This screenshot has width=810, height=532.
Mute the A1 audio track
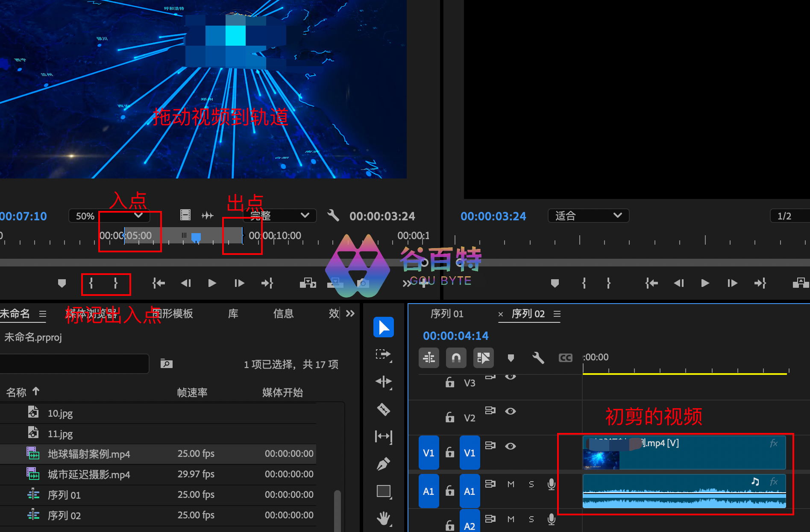pyautogui.click(x=511, y=484)
